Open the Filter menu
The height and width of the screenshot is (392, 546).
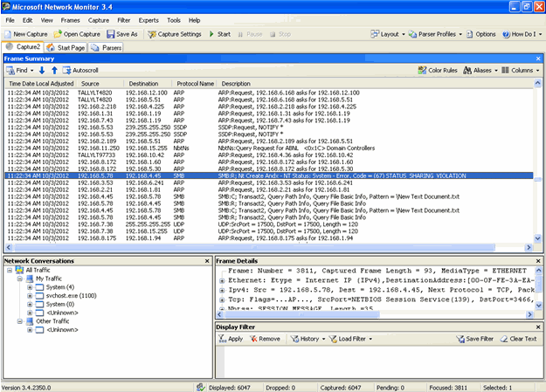tap(124, 20)
